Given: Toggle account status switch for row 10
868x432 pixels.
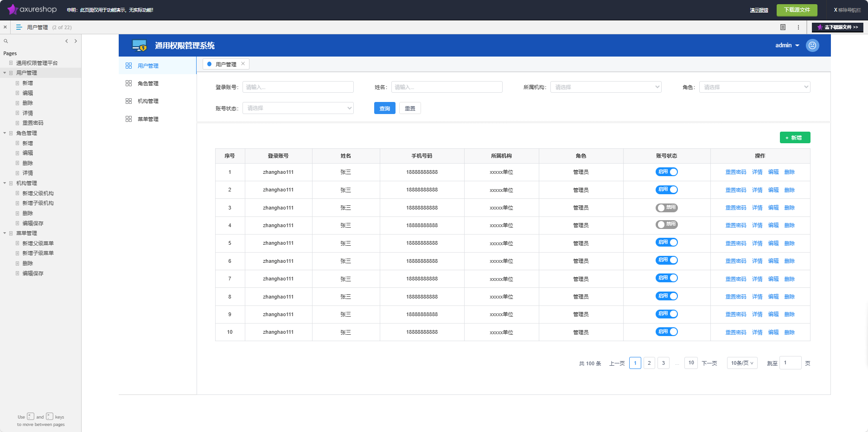Looking at the screenshot, I should click(x=667, y=332).
